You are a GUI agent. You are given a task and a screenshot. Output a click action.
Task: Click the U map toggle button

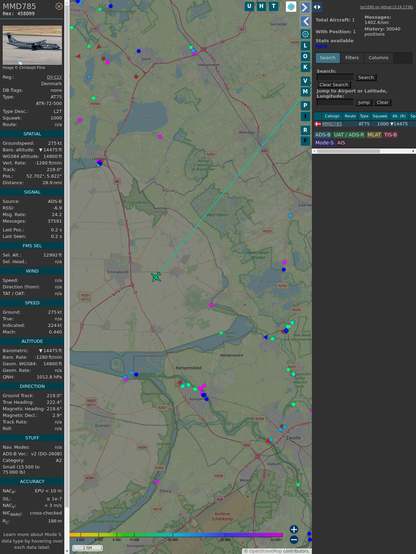(x=250, y=6)
